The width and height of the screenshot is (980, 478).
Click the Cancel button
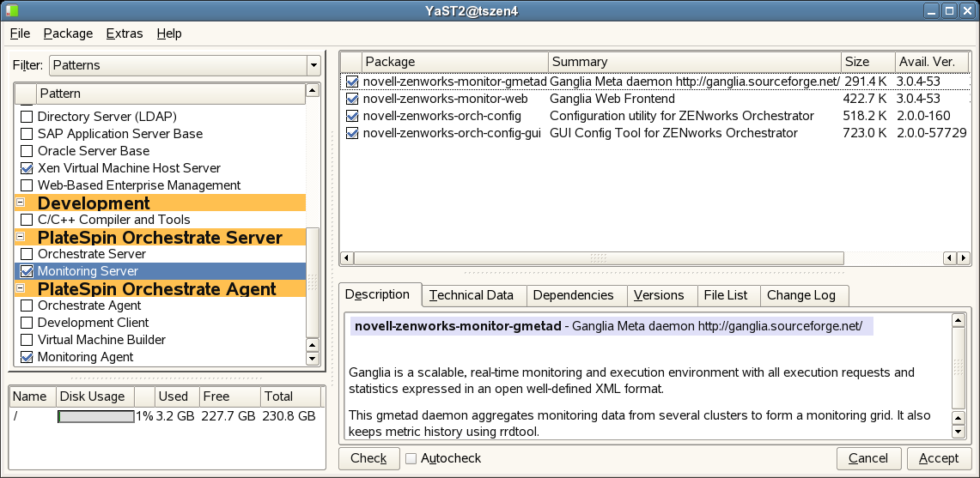[868, 458]
